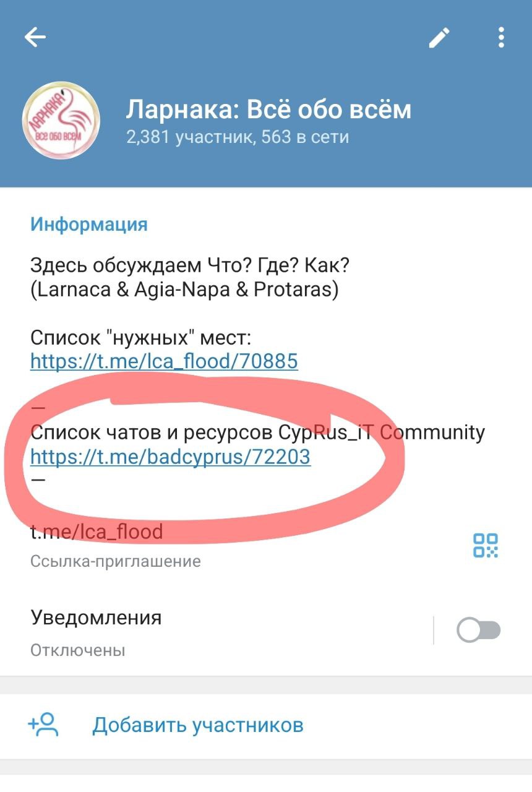
Task: Tap the Ссылка-приглашение caption
Action: [116, 562]
